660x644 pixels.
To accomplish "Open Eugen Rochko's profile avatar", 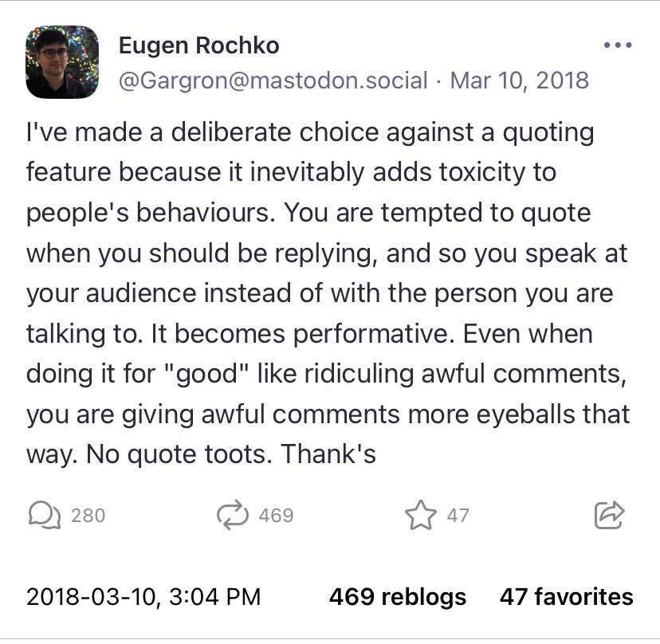I will (x=62, y=61).
